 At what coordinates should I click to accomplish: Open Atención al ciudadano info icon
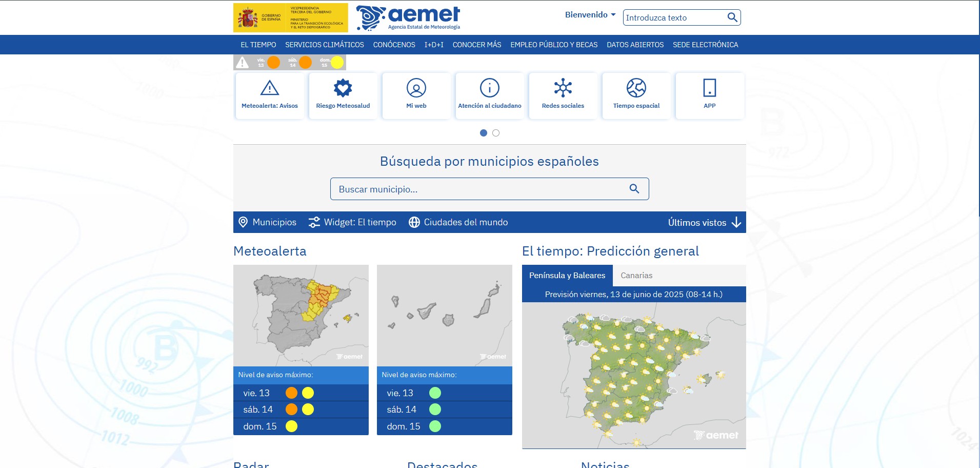pos(489,88)
